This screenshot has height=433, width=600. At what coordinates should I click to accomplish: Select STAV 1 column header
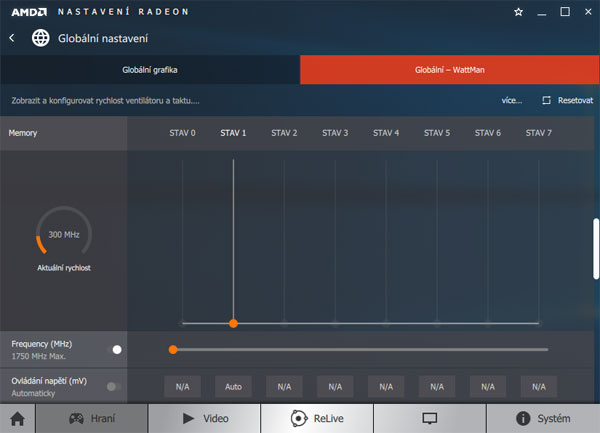click(233, 133)
